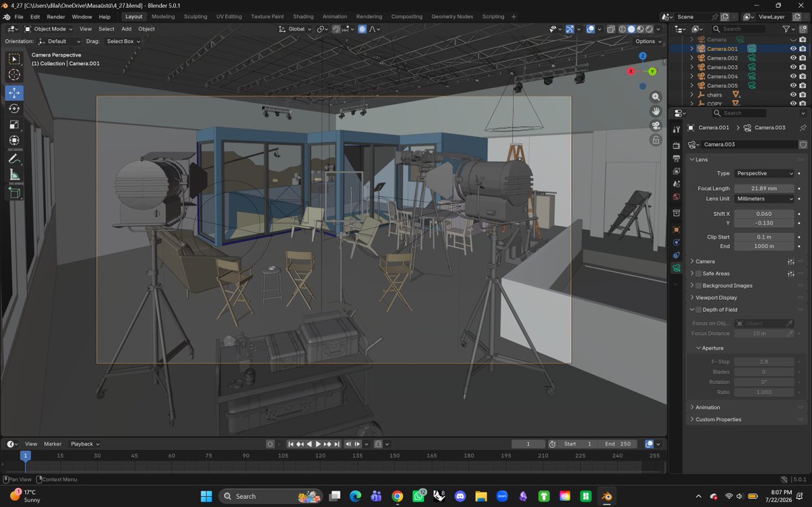
Task: Open the Render menu
Action: (55, 16)
